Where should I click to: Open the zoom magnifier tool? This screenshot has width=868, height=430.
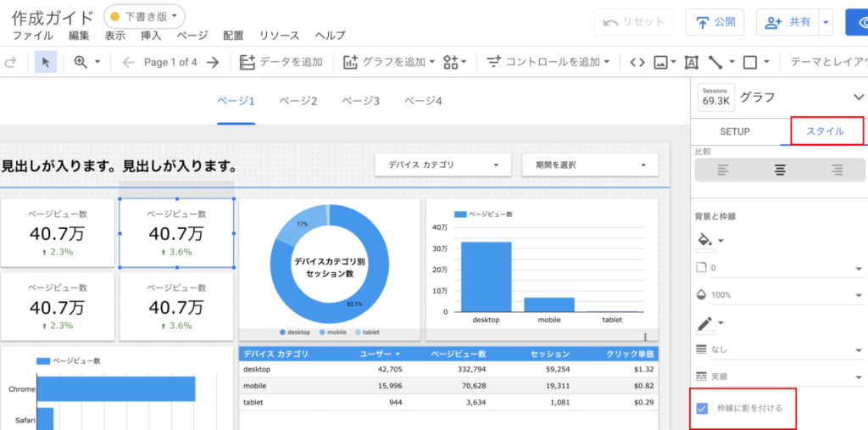click(81, 63)
